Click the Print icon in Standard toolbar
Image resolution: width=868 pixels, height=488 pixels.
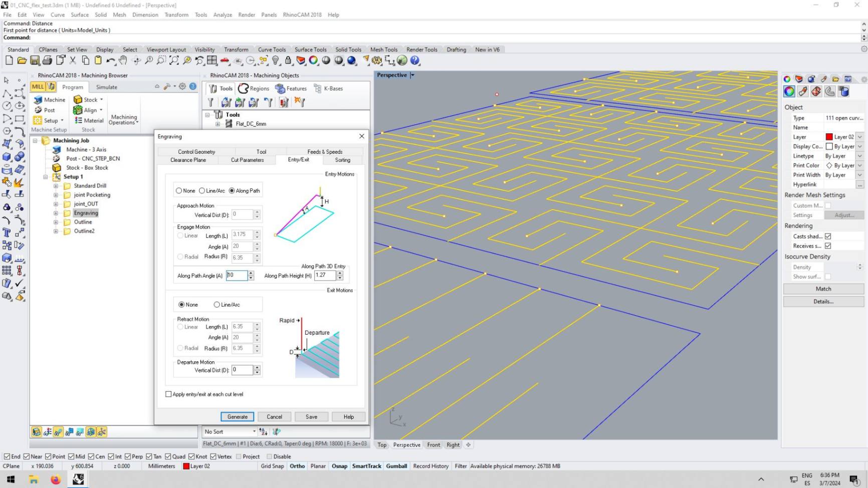point(47,61)
